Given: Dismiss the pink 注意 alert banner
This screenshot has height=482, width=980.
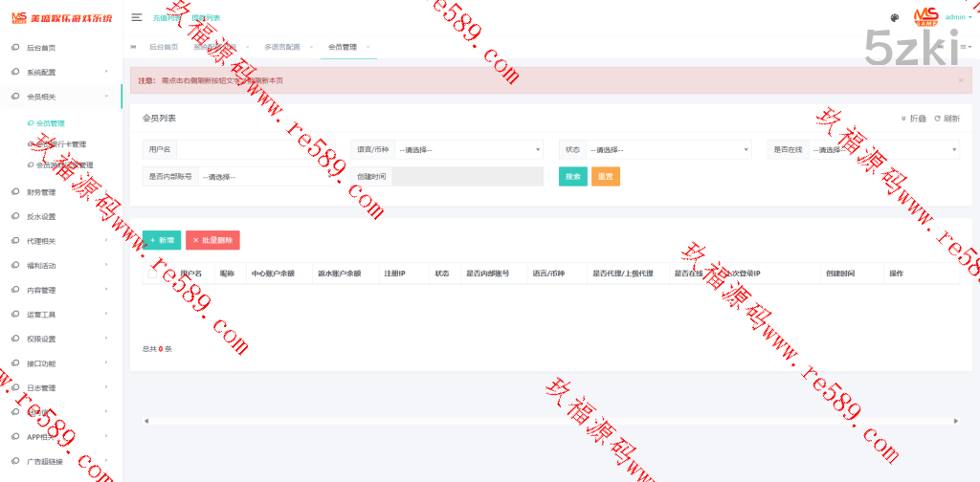Looking at the screenshot, I should (x=961, y=80).
